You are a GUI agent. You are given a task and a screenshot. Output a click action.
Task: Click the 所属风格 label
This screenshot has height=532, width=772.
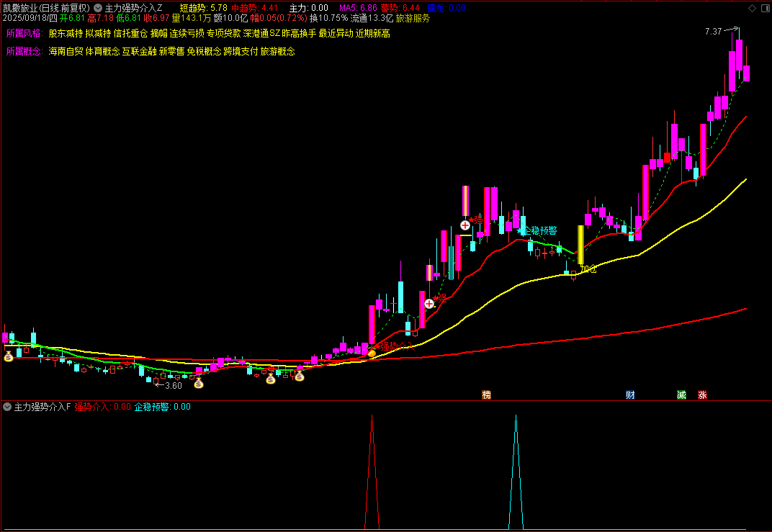(24, 33)
